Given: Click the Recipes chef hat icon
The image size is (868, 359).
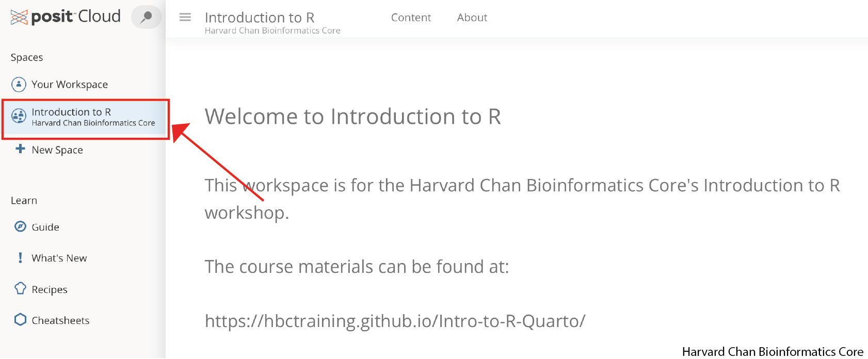Looking at the screenshot, I should tap(20, 289).
